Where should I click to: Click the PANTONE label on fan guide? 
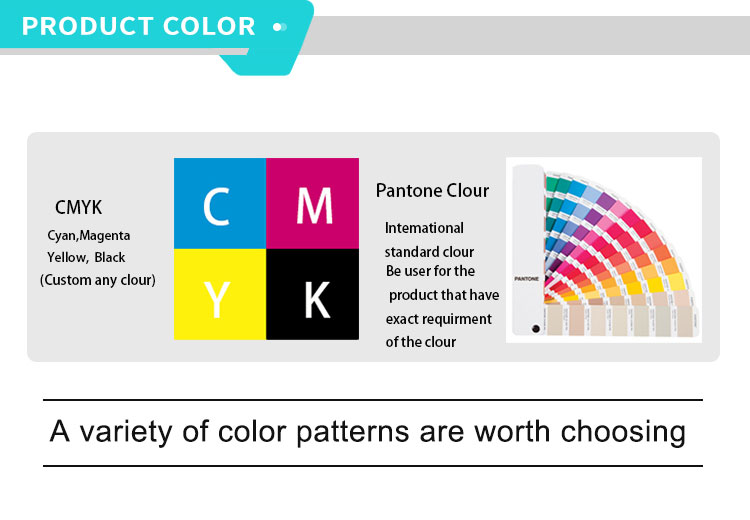(x=526, y=276)
